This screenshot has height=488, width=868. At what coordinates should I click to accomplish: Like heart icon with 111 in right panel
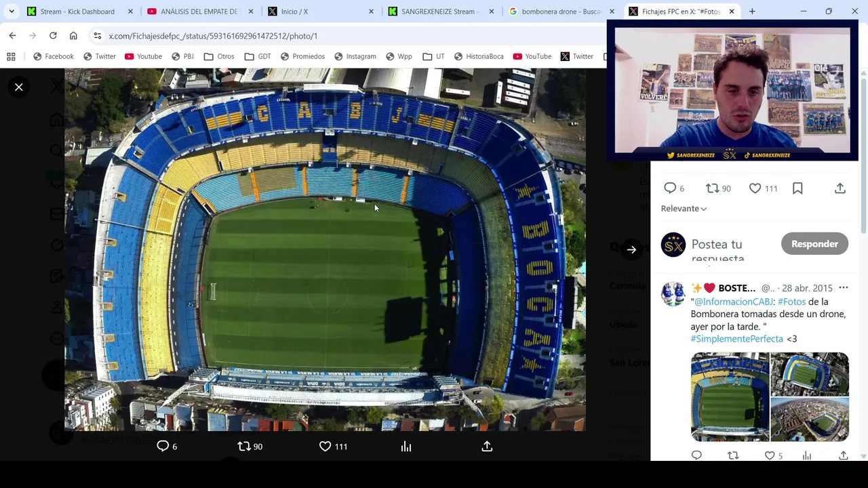pos(755,188)
